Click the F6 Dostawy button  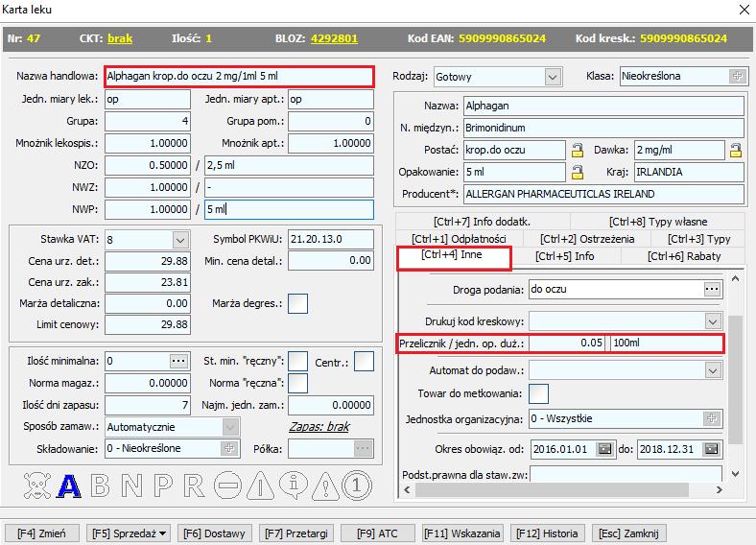pyautogui.click(x=214, y=533)
